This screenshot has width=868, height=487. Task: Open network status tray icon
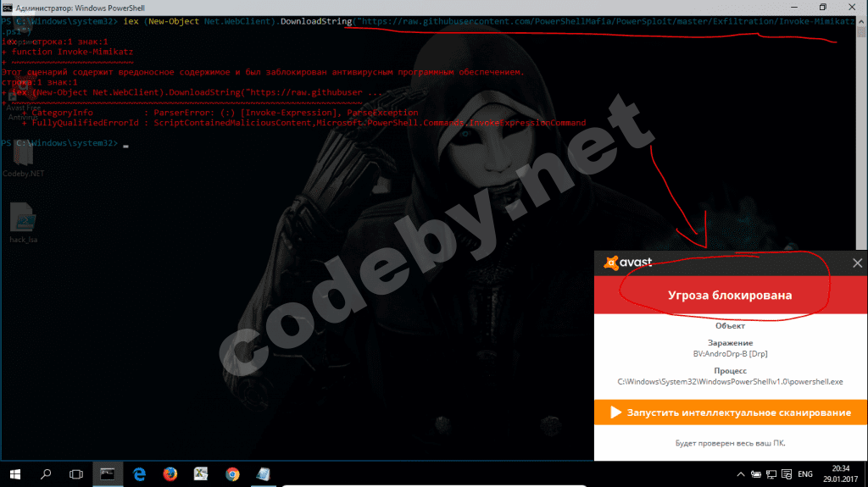[x=771, y=474]
